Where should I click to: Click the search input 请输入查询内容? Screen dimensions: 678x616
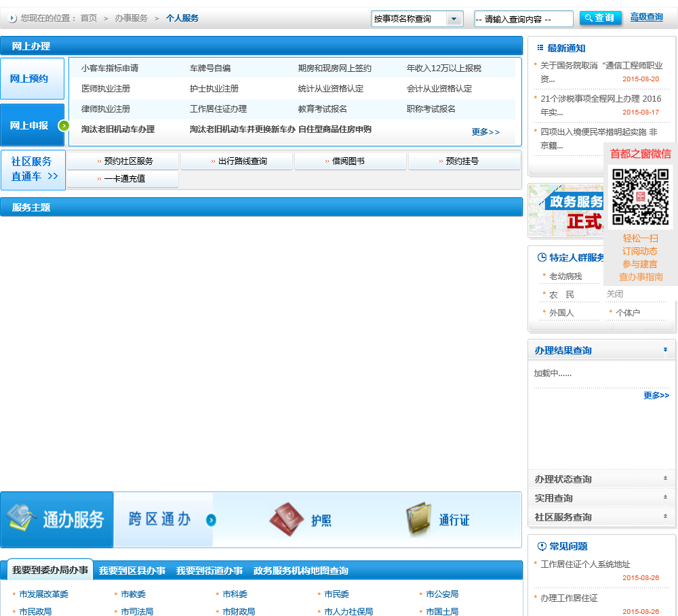coord(523,19)
